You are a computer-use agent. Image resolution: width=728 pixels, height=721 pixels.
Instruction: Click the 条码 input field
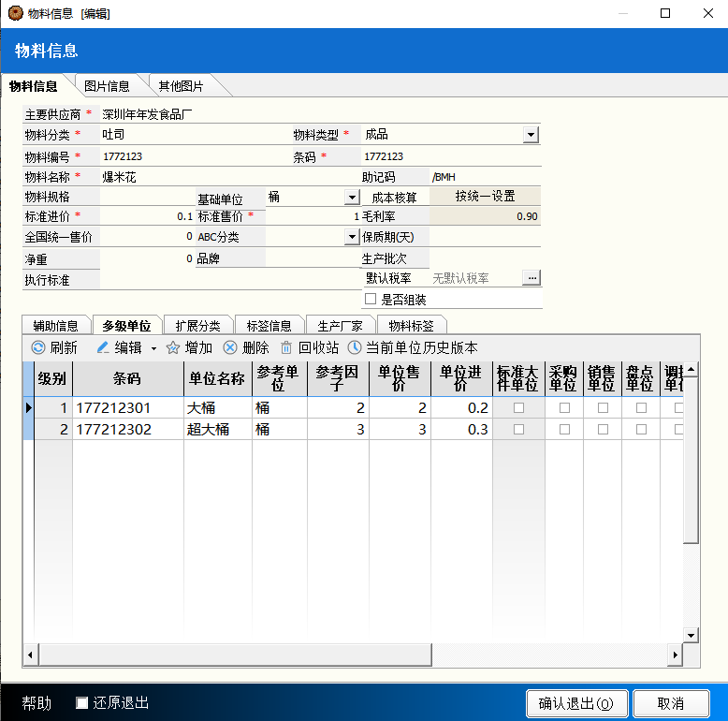[451, 156]
